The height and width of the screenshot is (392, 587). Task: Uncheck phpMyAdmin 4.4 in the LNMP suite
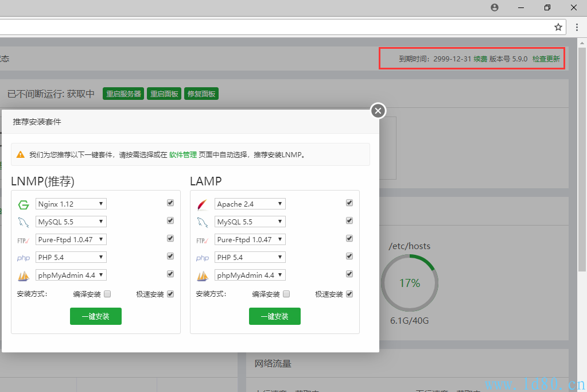click(x=170, y=274)
